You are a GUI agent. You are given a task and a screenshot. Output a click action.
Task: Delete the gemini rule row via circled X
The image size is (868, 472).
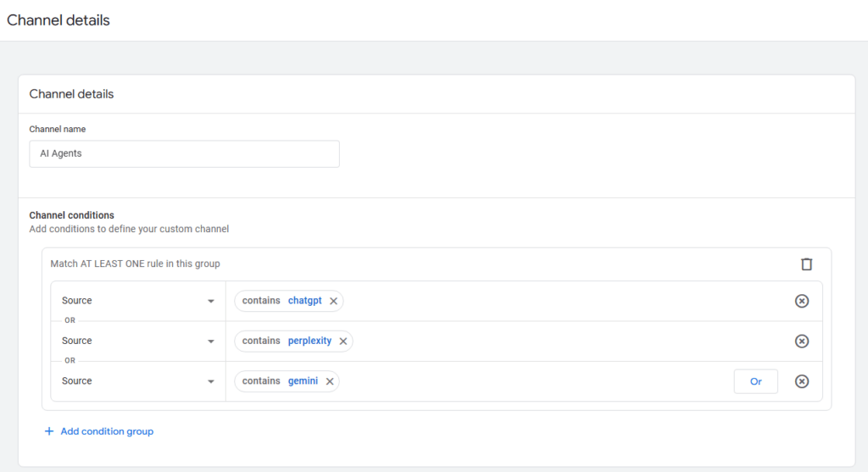coord(802,381)
